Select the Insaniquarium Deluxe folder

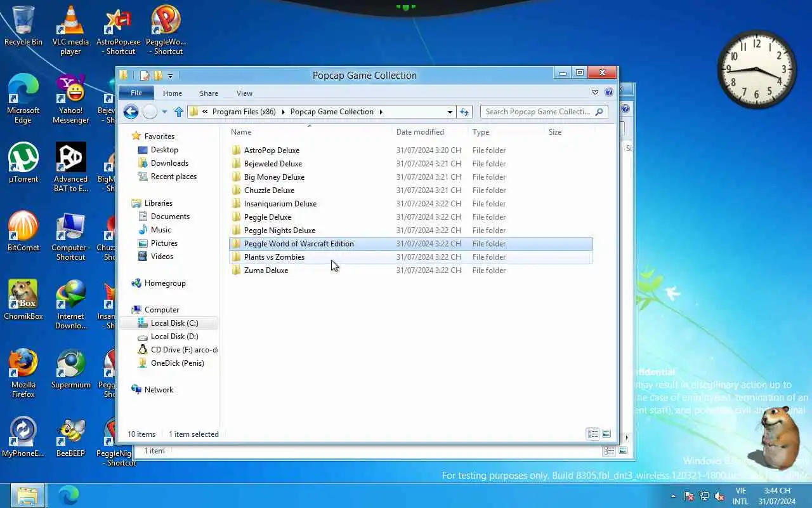click(x=410, y=204)
